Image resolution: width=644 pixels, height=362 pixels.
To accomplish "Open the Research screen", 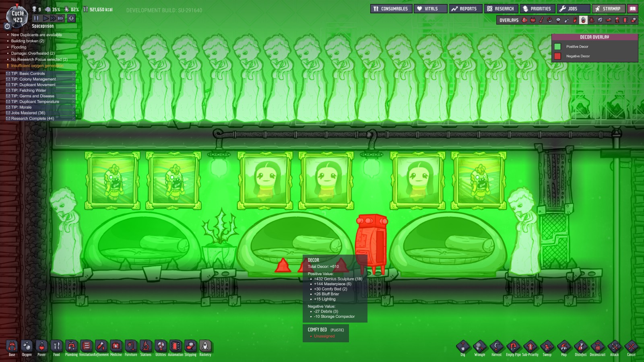I will (x=501, y=8).
